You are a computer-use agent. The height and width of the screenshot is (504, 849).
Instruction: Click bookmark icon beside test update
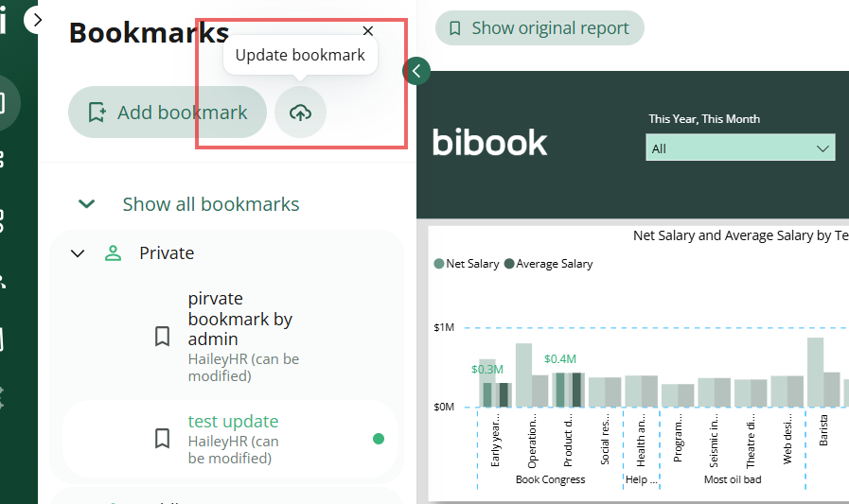(163, 439)
